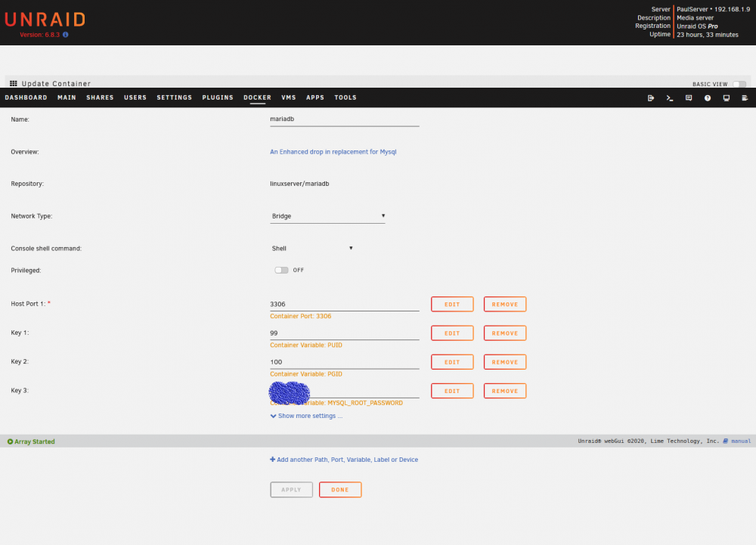Open the Network Type dropdown

tap(328, 216)
